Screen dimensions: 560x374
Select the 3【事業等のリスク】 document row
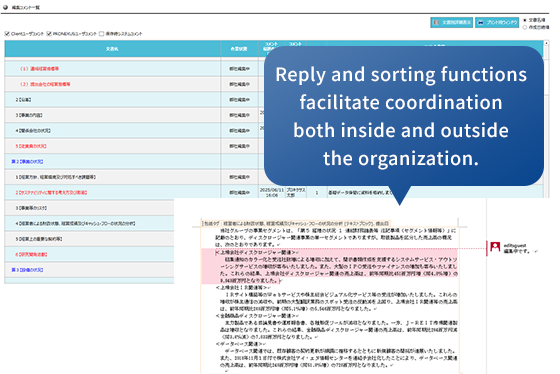(31, 208)
